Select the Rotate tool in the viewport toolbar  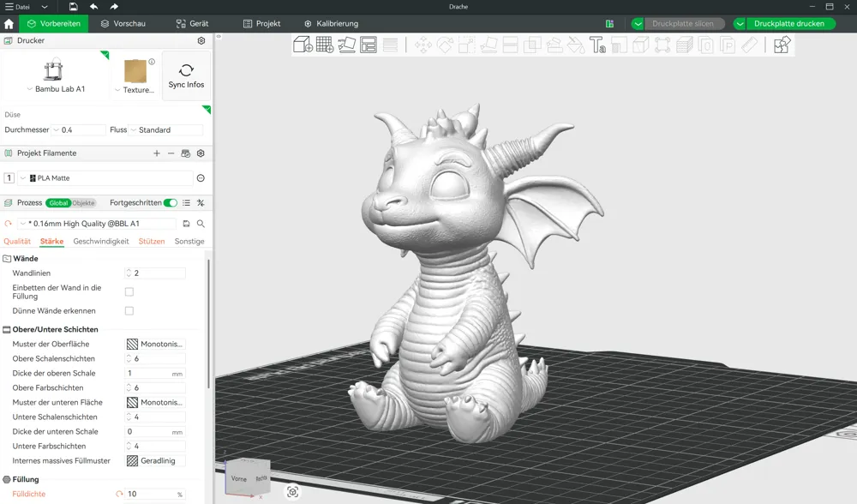pos(445,45)
